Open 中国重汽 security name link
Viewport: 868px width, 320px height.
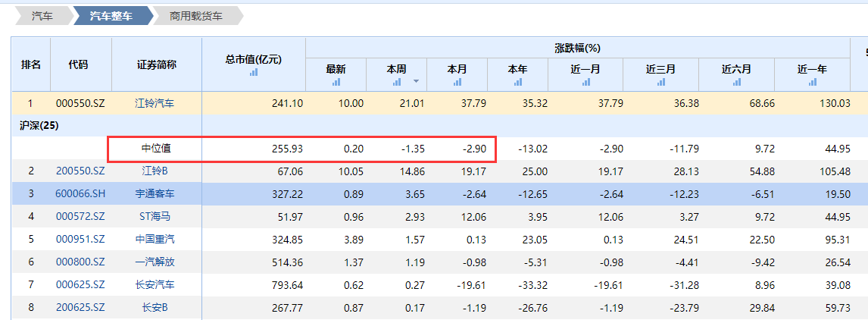(x=155, y=239)
